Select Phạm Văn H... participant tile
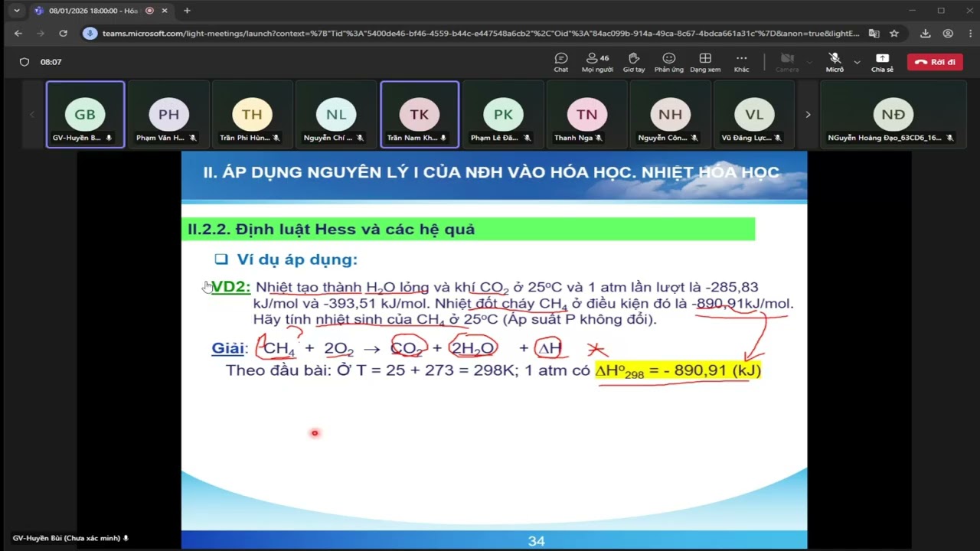This screenshot has width=980, height=551. pyautogui.click(x=168, y=114)
